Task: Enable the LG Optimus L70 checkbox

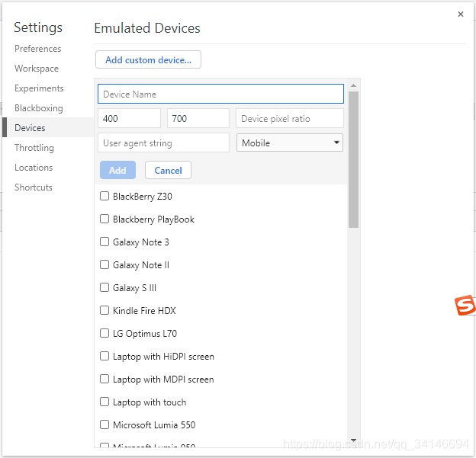Action: point(105,333)
